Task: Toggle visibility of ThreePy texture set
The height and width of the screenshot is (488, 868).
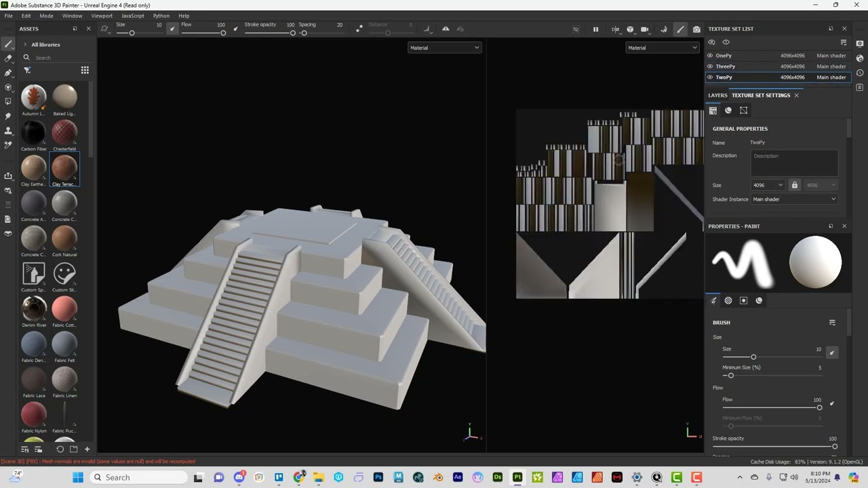Action: tap(710, 66)
